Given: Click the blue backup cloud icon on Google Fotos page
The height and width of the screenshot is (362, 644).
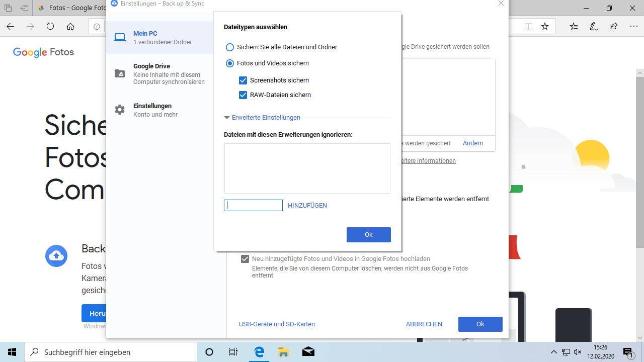Looking at the screenshot, I should 56,256.
